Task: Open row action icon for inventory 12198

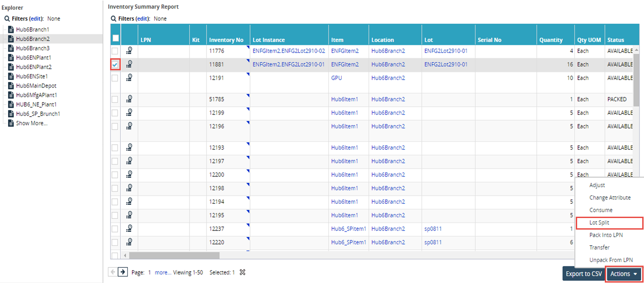Action: click(129, 188)
